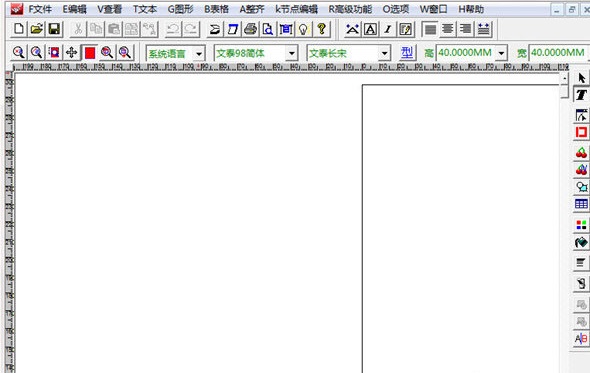Click the red rectangle shape tool
590x373 pixels.
[581, 132]
